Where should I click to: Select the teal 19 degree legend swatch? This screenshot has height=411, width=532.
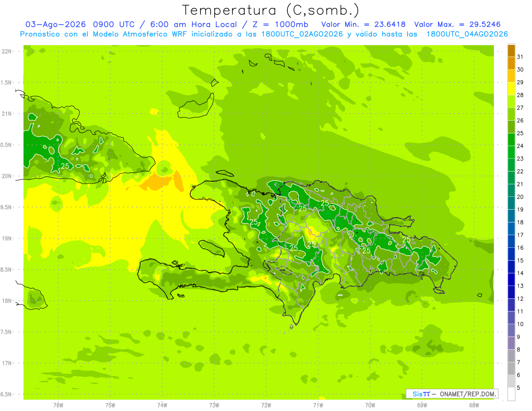tap(511, 204)
